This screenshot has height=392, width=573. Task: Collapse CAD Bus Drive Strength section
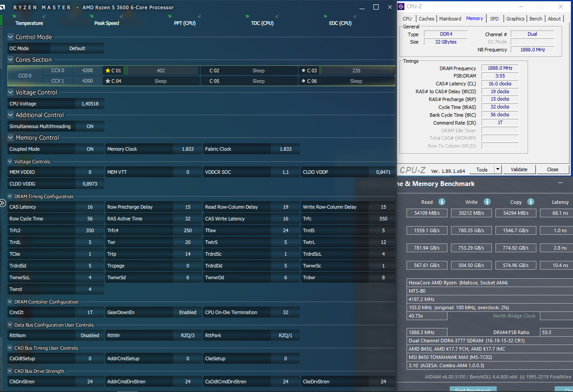pos(10,371)
